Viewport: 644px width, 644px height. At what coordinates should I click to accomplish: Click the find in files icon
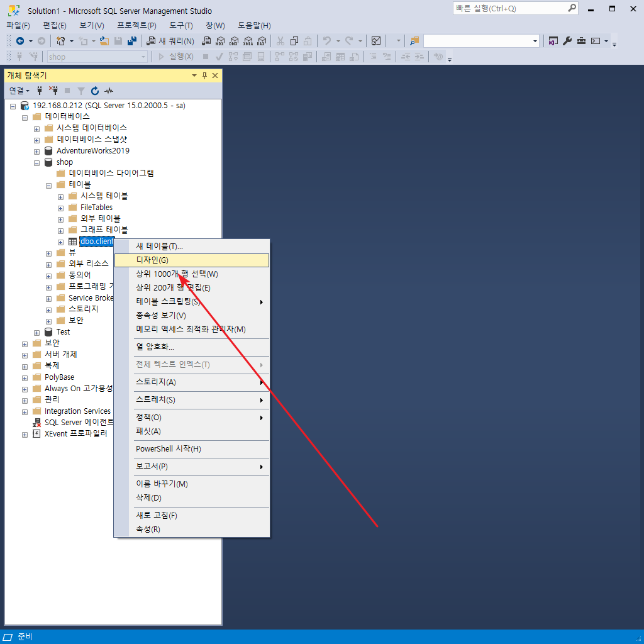tap(414, 41)
